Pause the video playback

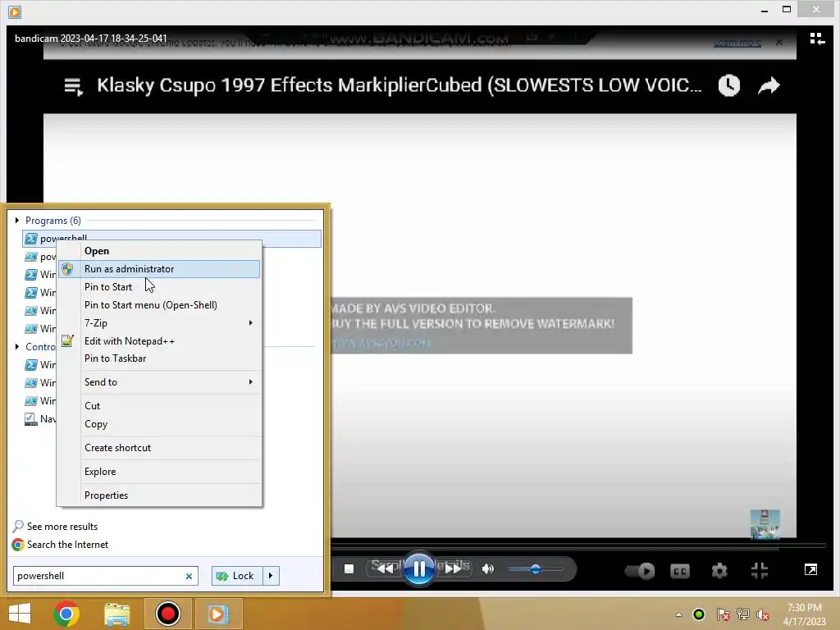pyautogui.click(x=419, y=569)
